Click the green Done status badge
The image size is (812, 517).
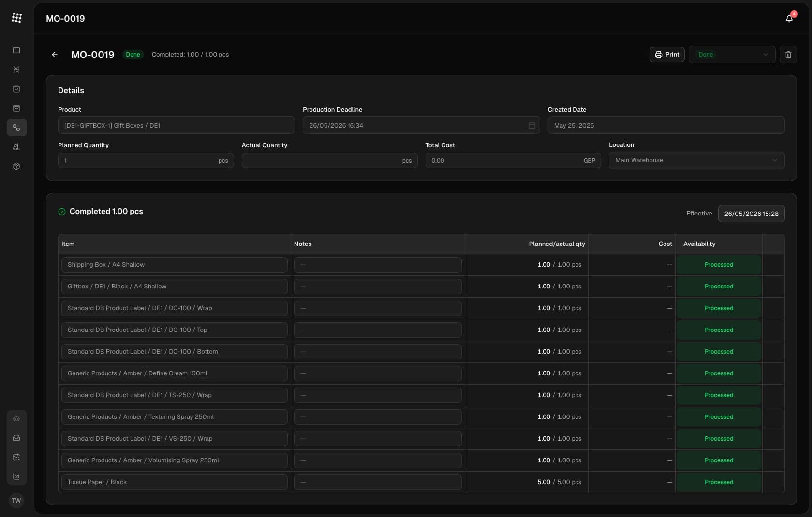[133, 55]
